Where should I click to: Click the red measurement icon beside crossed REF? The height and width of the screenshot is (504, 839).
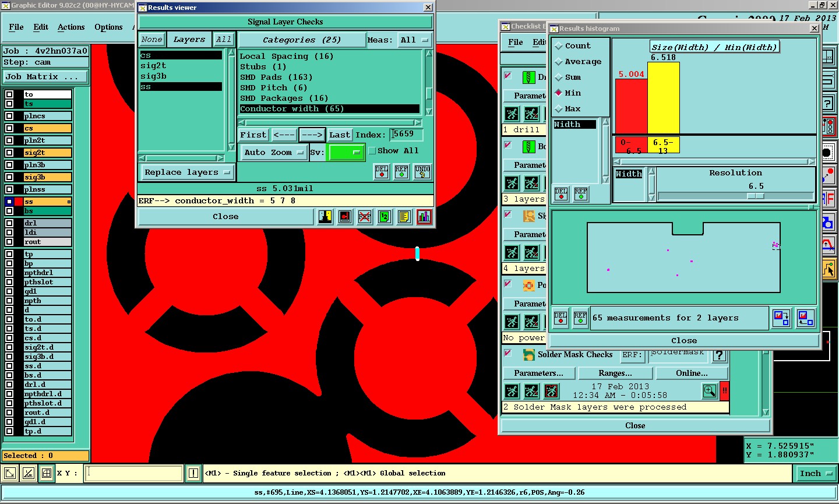click(x=345, y=217)
